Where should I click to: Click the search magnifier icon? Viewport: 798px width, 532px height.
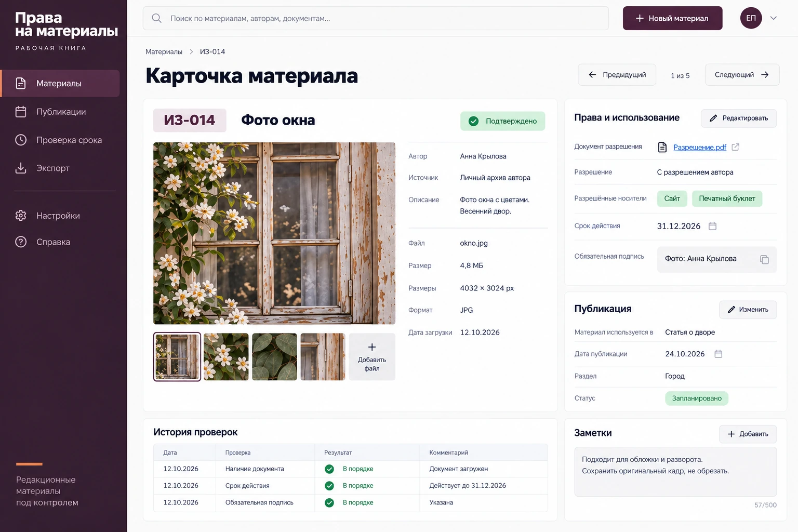click(x=156, y=18)
